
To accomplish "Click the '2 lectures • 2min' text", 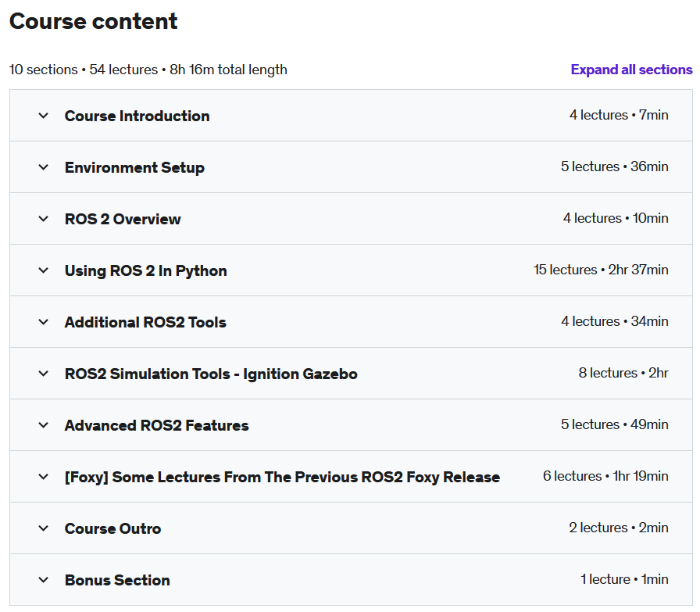I will pos(619,528).
